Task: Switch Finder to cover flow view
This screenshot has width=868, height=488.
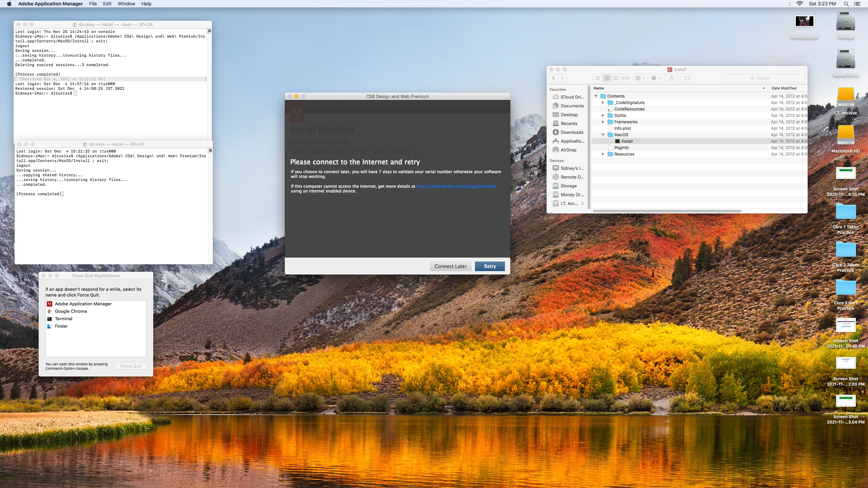Action: [x=625, y=78]
